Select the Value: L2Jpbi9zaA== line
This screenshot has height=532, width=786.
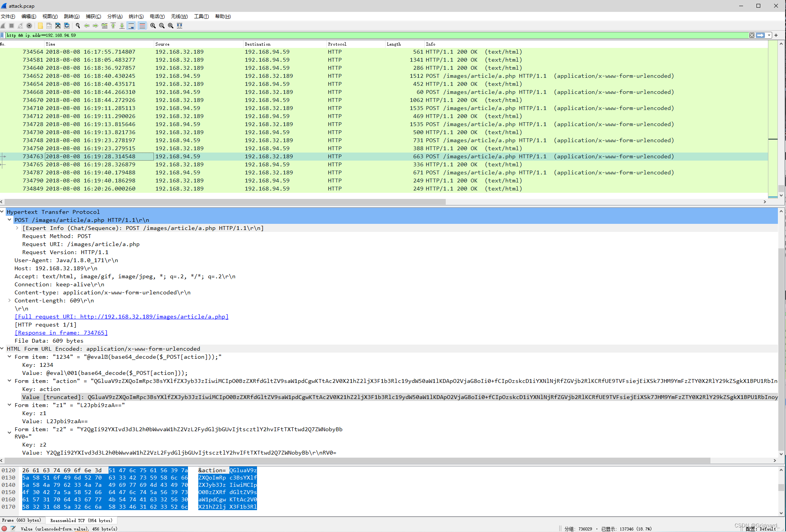55,421
